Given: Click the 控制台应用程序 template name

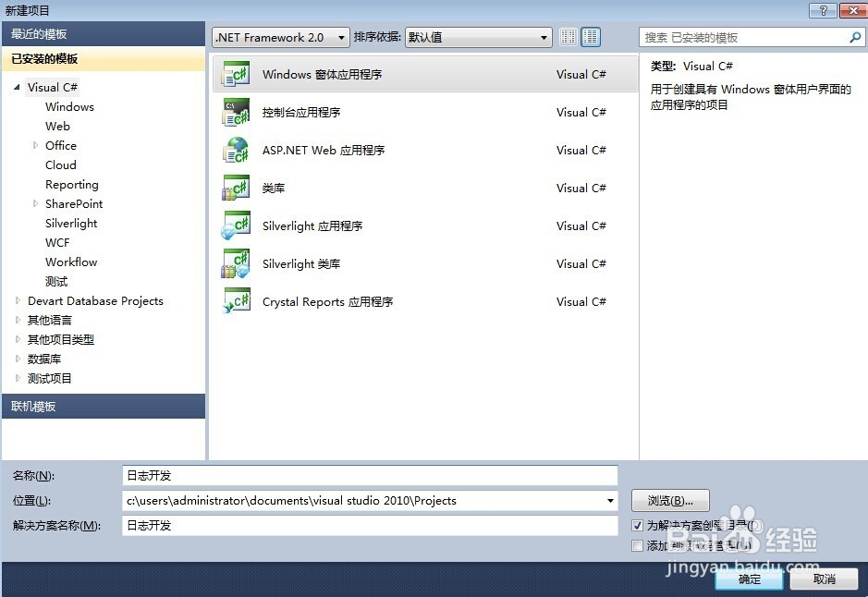Looking at the screenshot, I should (301, 113).
